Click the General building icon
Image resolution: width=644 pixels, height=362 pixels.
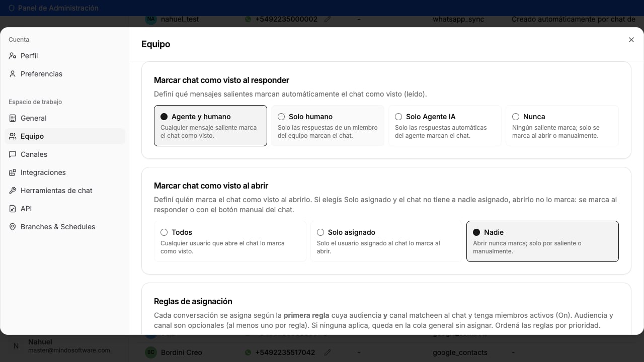tap(13, 118)
